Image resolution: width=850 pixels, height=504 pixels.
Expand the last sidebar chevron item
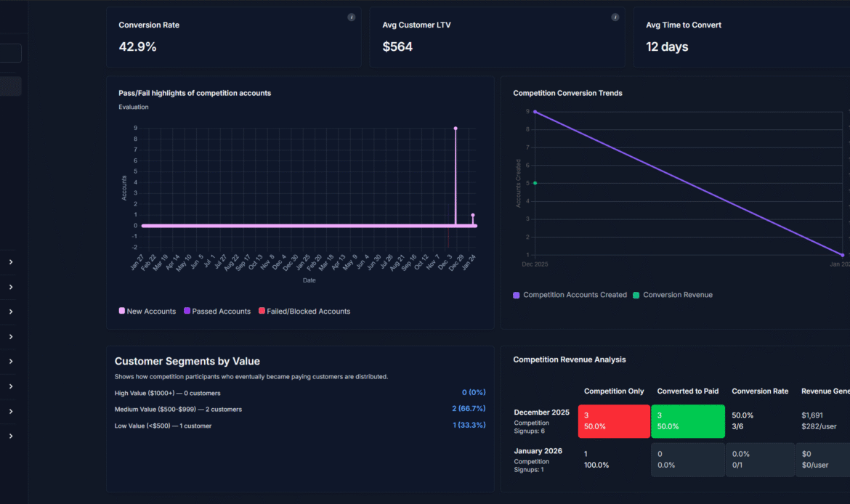coord(11,436)
